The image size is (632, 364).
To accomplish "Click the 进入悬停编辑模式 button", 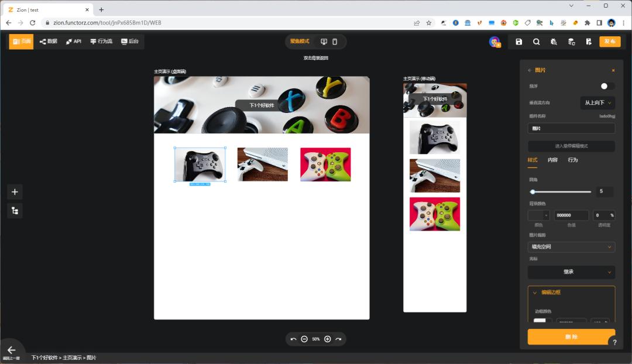I will [x=571, y=146].
